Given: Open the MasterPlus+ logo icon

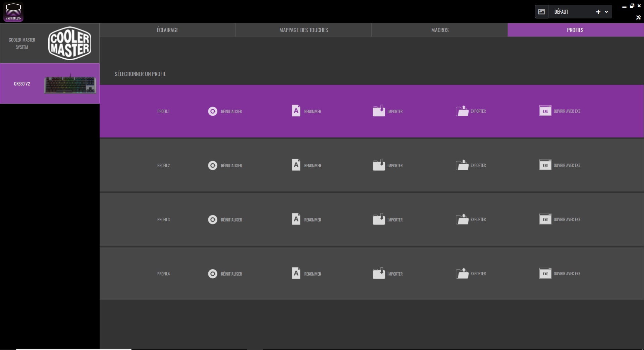Looking at the screenshot, I should pyautogui.click(x=13, y=11).
